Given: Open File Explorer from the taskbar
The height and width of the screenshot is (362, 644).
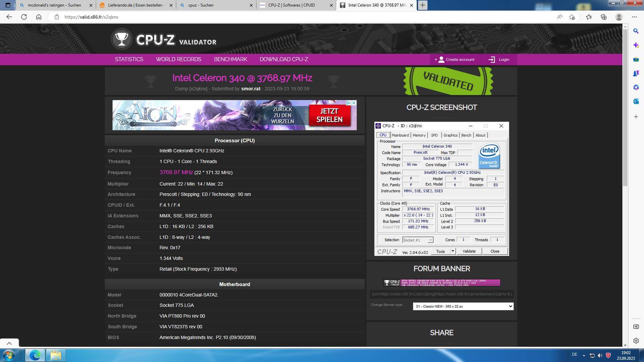Looking at the screenshot, I should click(x=56, y=355).
